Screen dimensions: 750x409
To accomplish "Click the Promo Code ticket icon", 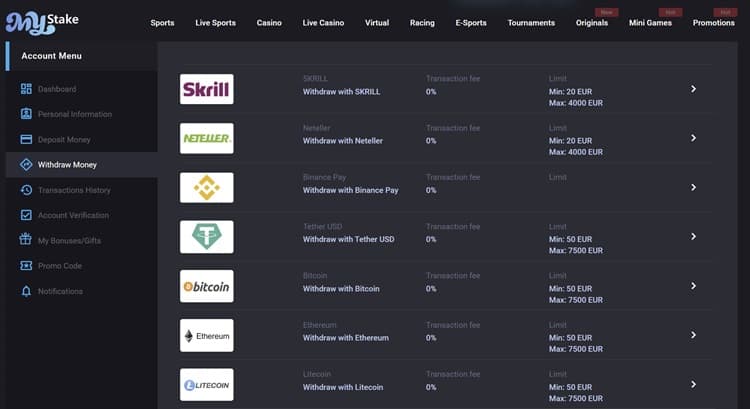I will pos(26,265).
